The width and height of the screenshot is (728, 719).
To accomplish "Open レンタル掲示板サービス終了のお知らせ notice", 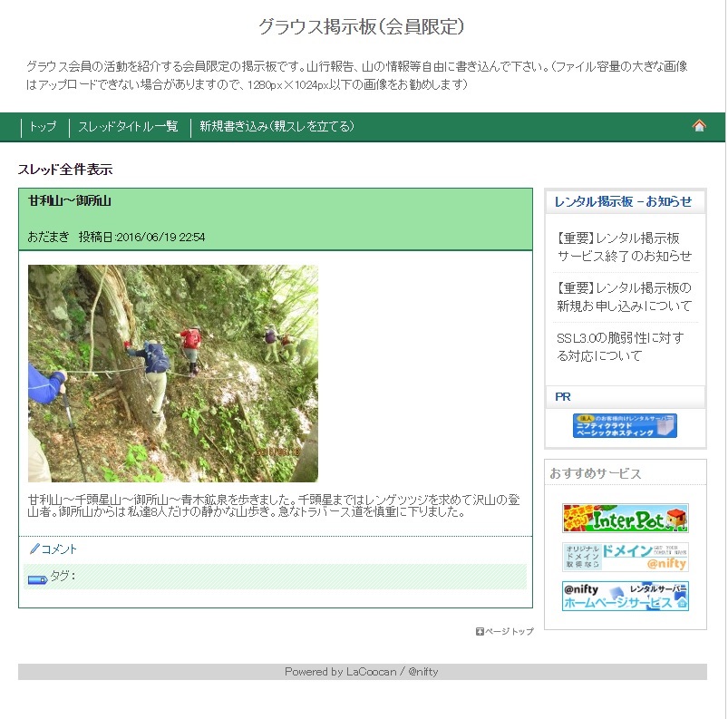I will (625, 248).
